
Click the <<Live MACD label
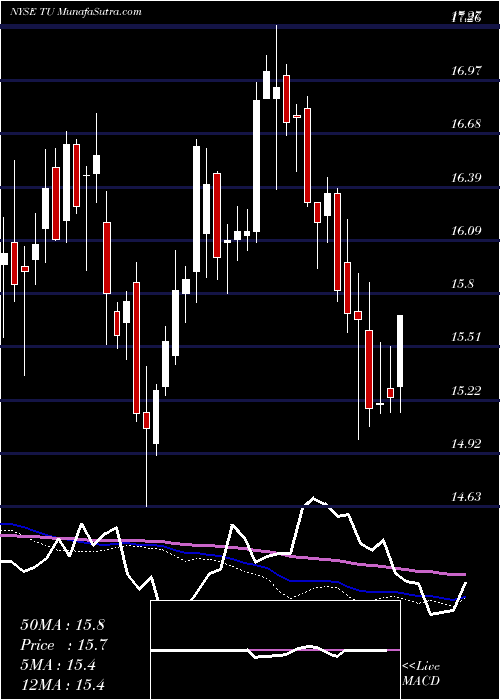click(421, 673)
